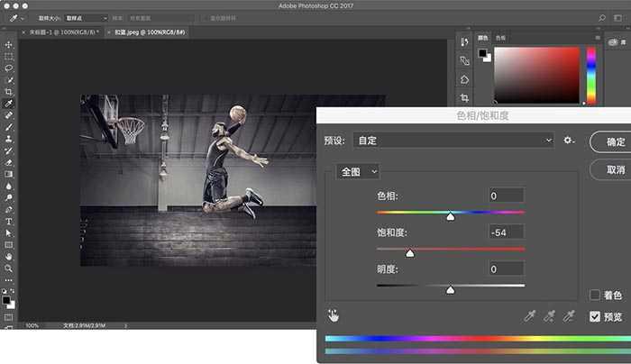Click the search icon in options bar
Viewport: 631px width, 364px height.
coord(601,17)
